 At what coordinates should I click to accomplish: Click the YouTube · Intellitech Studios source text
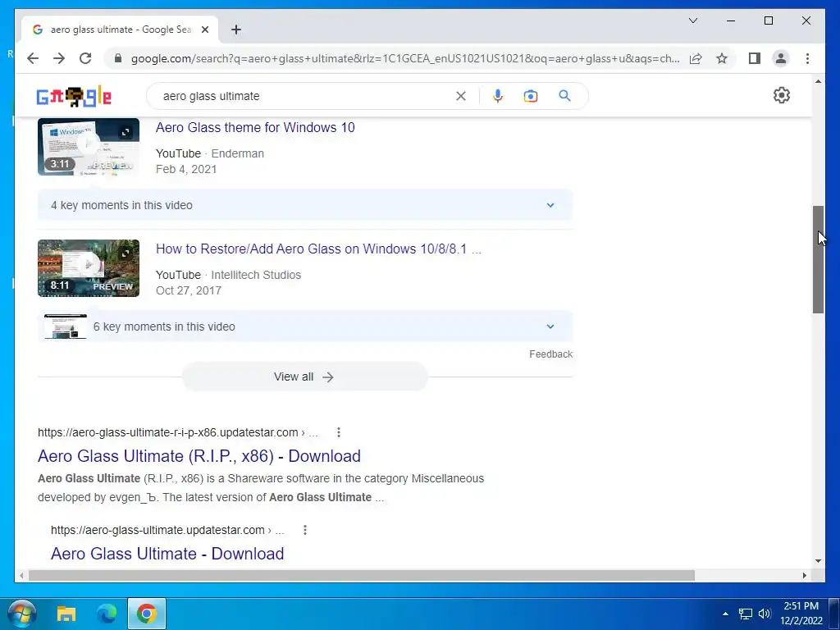coord(228,275)
